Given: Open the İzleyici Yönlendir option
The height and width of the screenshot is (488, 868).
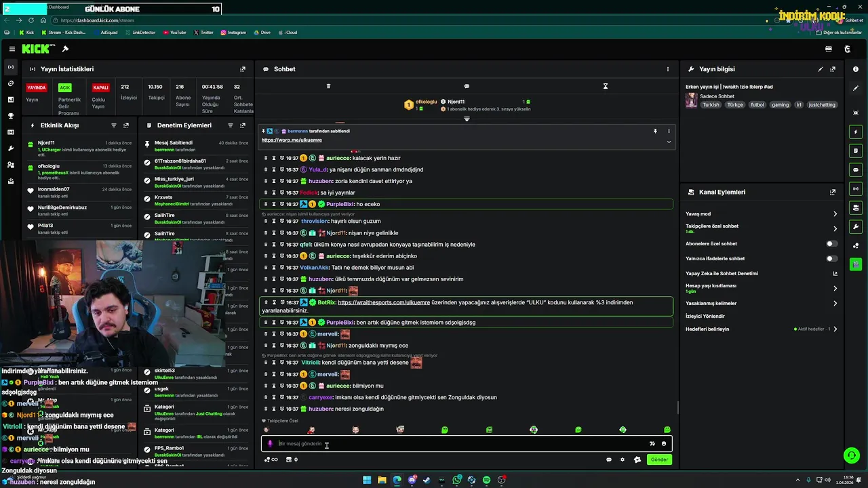Looking at the screenshot, I should [705, 316].
